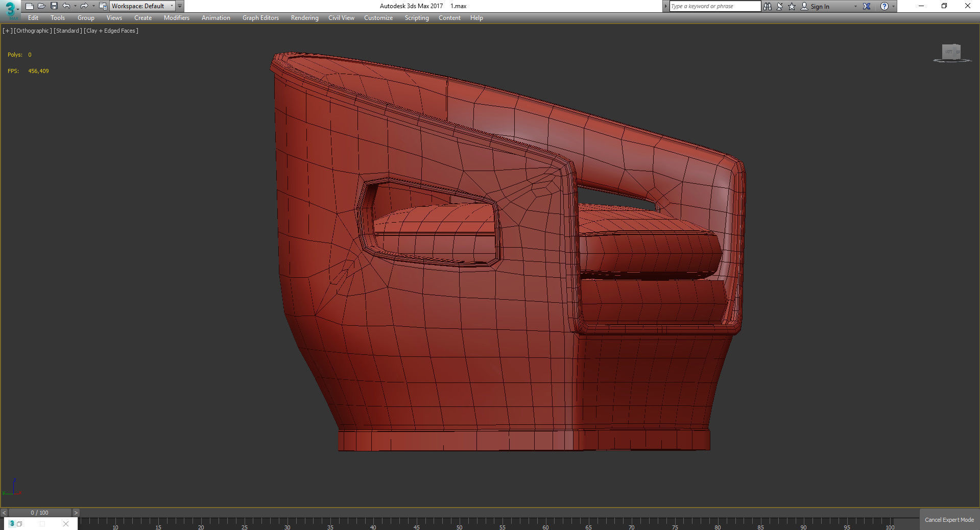Screen dimensions: 980x530
Task: Click the ViewCube in the viewport
Action: [x=951, y=52]
